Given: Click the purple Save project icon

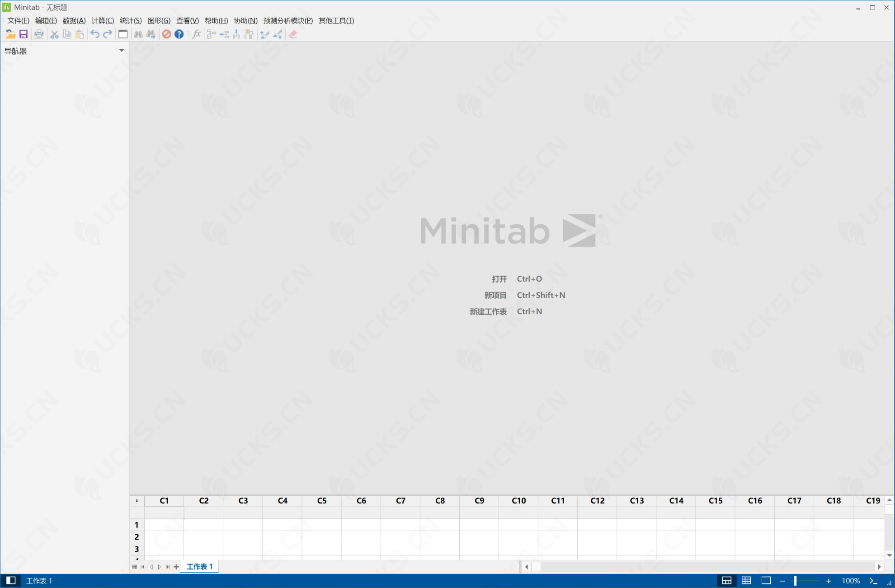Looking at the screenshot, I should tap(24, 34).
